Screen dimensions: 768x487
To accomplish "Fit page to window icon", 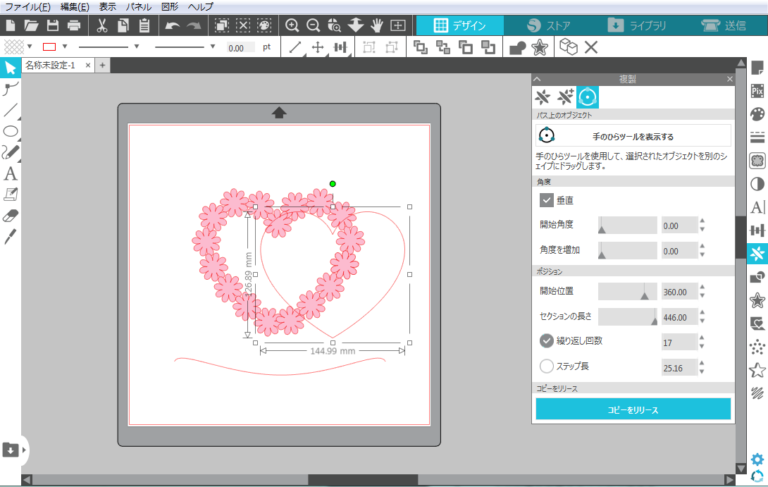I will click(x=398, y=25).
